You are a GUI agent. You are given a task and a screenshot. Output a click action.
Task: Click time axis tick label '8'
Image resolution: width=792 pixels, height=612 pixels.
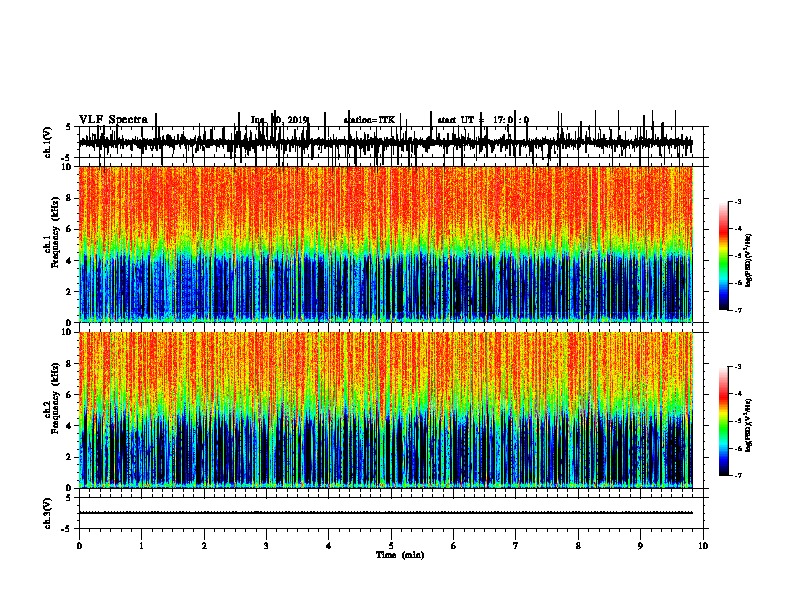click(578, 546)
